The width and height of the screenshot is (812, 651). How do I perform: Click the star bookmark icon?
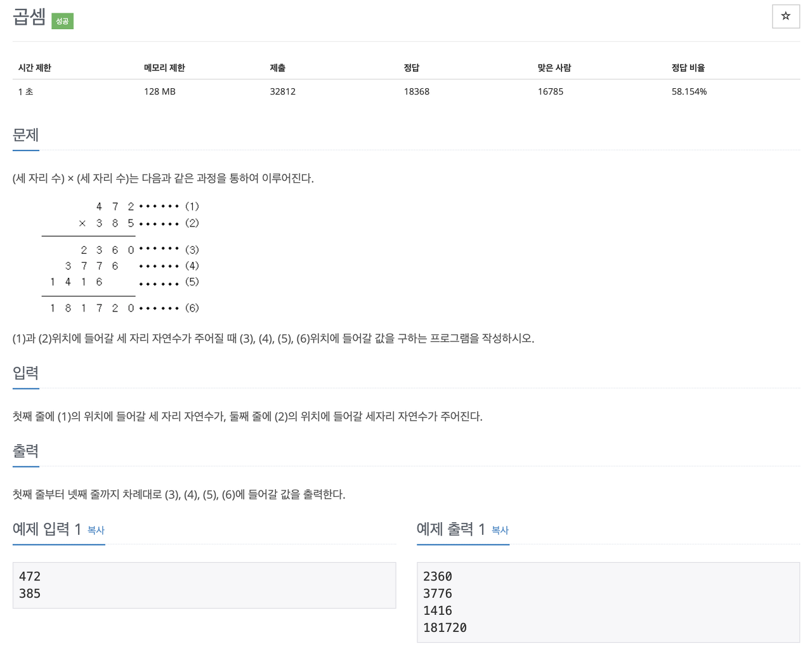tap(785, 16)
